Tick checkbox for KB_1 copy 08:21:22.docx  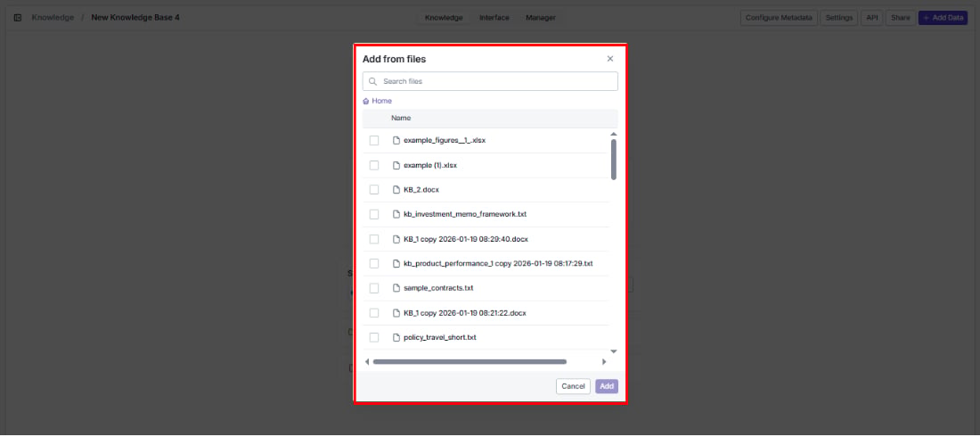[x=374, y=313]
